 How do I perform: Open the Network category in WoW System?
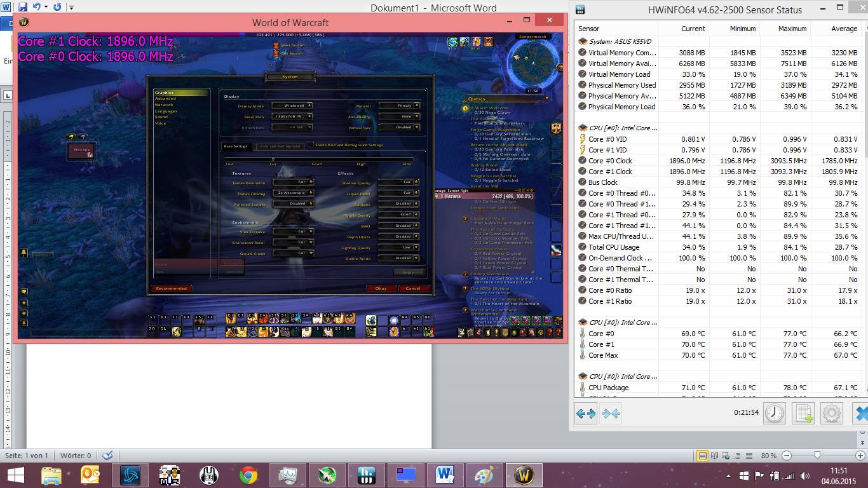coord(164,105)
